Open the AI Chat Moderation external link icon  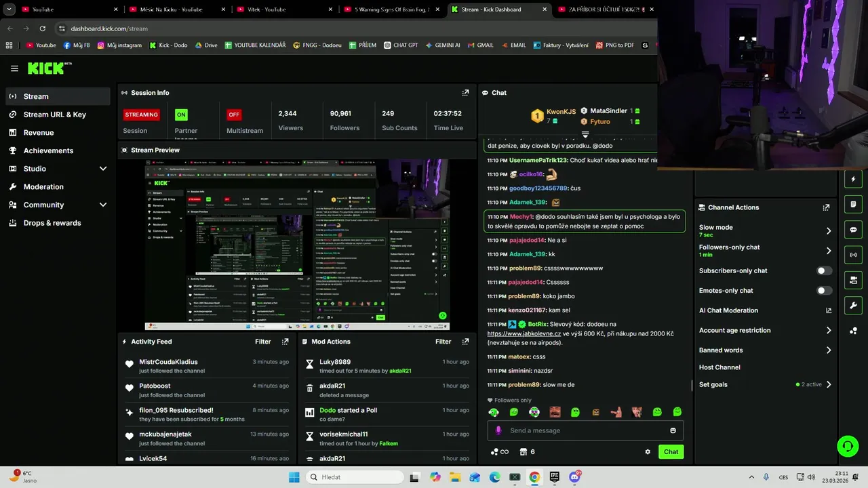coord(828,310)
